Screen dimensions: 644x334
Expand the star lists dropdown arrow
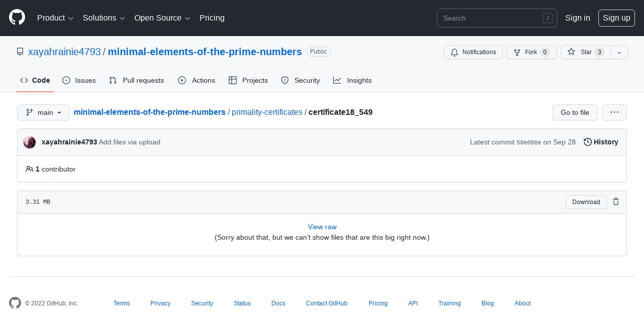[x=619, y=52]
